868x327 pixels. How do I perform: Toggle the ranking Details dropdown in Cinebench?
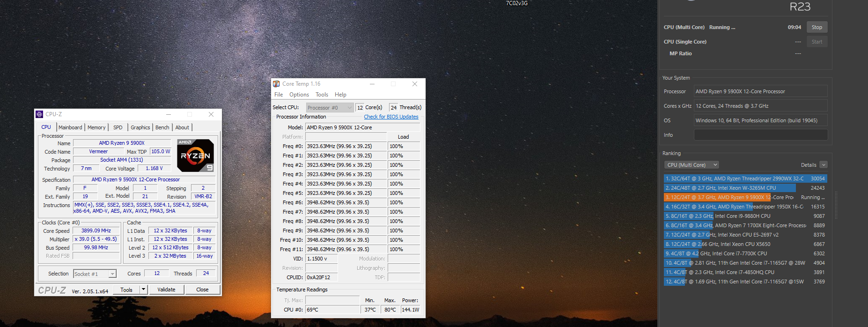(x=824, y=165)
